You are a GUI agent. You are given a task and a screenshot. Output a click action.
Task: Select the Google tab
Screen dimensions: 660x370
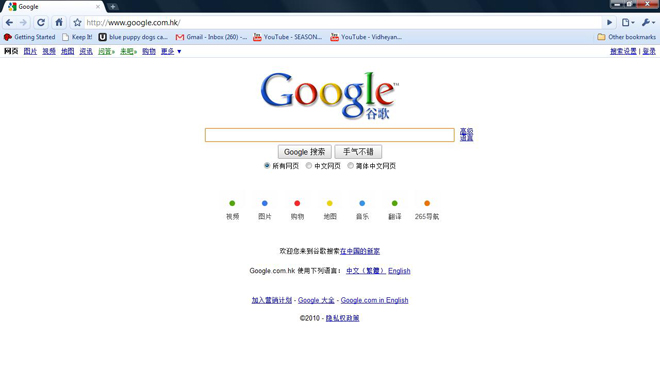53,7
